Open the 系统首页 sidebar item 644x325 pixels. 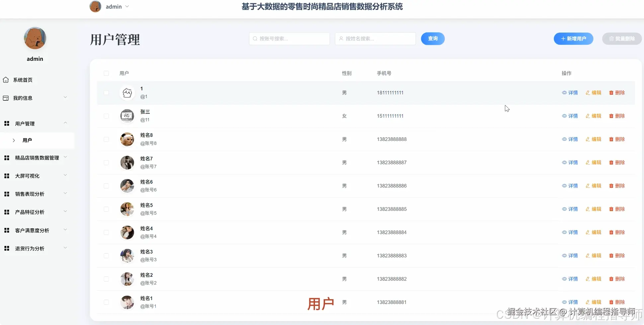click(x=23, y=80)
